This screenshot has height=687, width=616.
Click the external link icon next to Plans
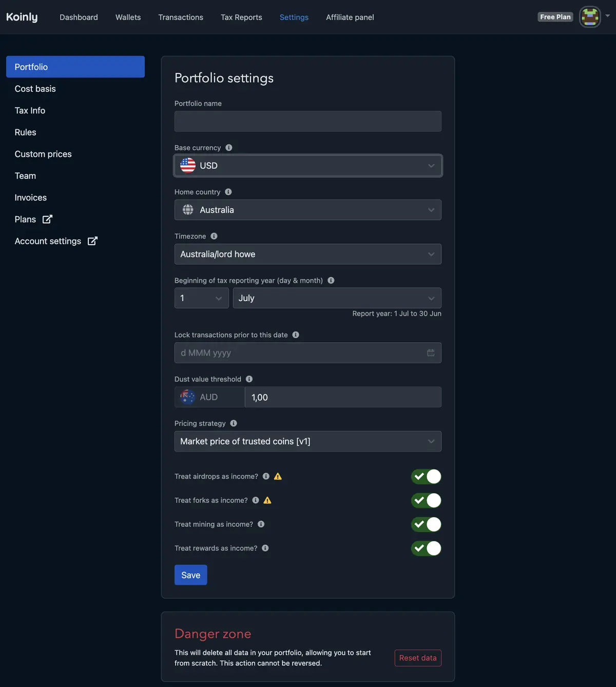[46, 219]
